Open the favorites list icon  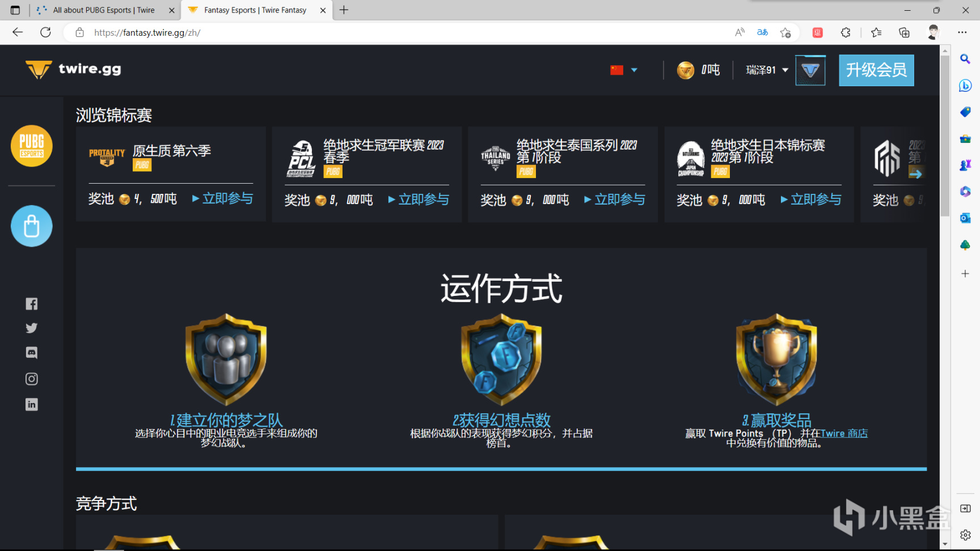pos(876,32)
